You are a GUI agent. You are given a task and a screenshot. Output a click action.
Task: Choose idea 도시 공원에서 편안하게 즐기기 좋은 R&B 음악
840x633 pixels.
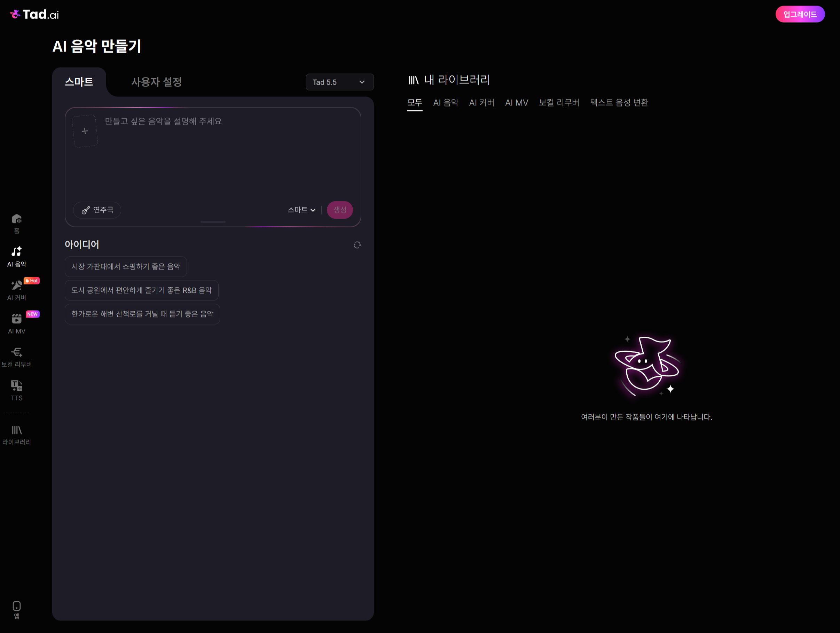click(142, 290)
